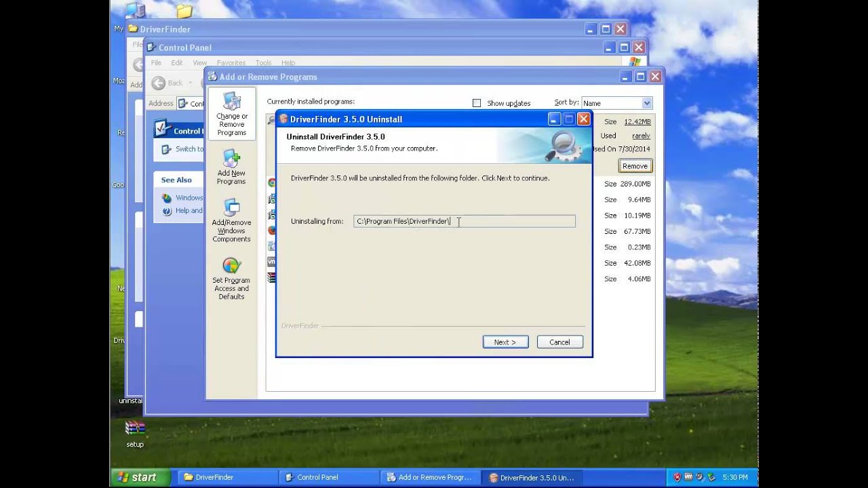This screenshot has width=868, height=488.
Task: Open View menu in Control Panel window
Action: pos(199,63)
